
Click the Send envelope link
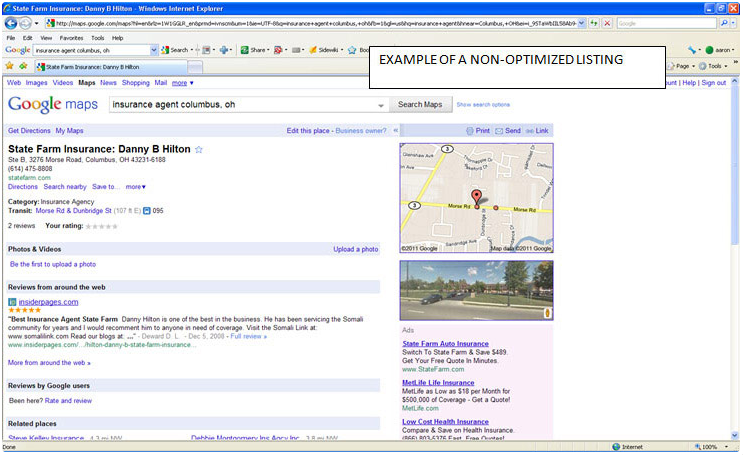pyautogui.click(x=508, y=131)
